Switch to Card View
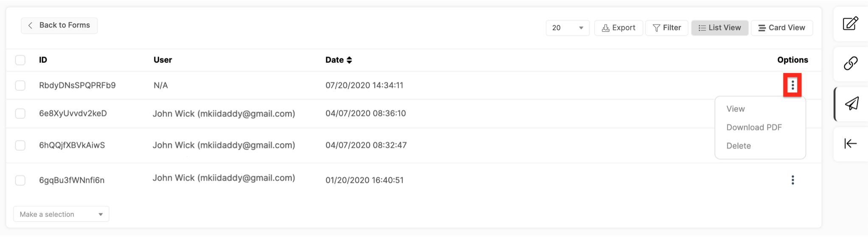The width and height of the screenshot is (868, 237). click(781, 28)
